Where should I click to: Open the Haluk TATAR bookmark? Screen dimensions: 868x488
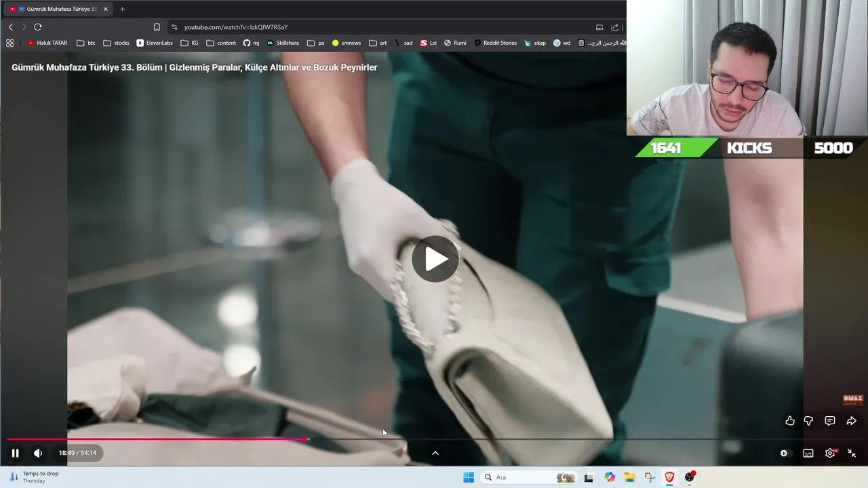[47, 43]
